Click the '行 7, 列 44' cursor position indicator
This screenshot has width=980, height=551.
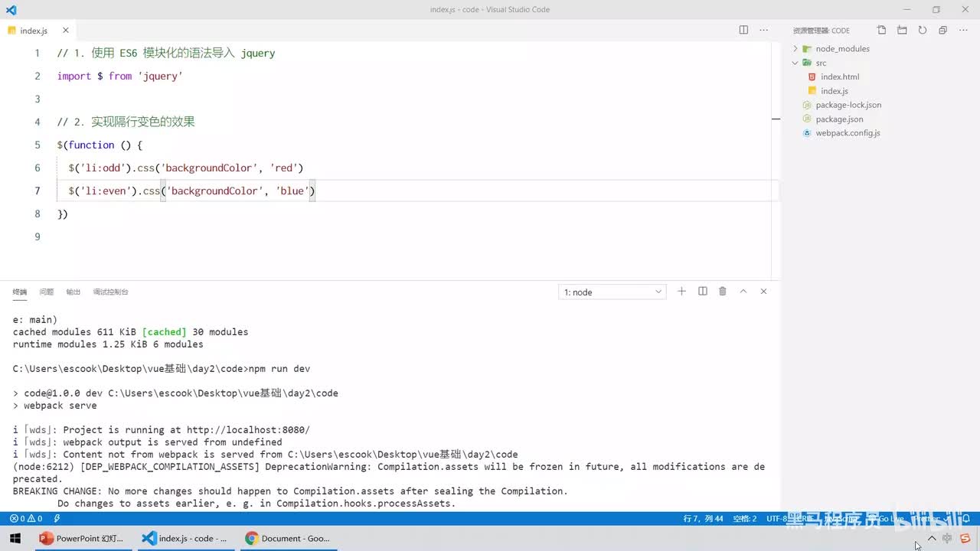[704, 518]
